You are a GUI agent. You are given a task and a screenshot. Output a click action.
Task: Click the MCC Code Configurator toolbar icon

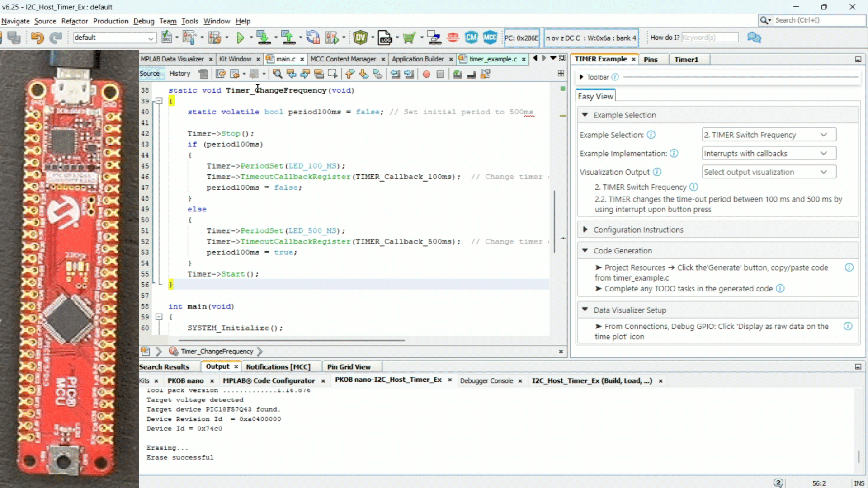[490, 38]
